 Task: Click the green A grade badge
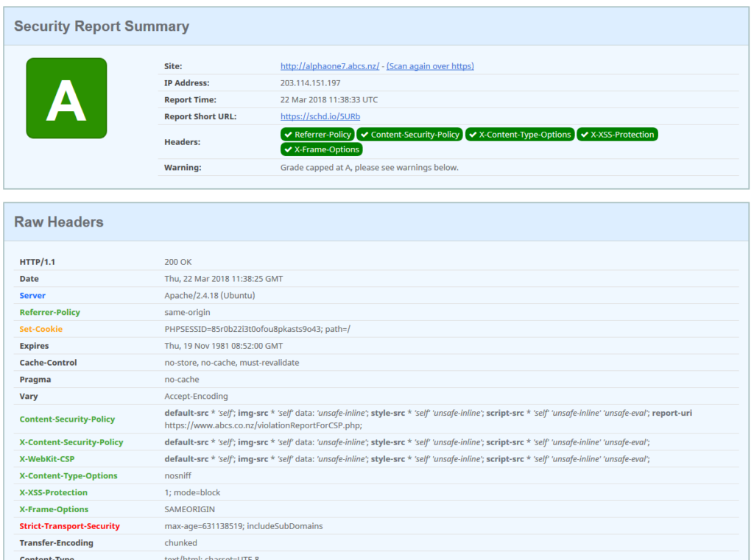(x=66, y=98)
